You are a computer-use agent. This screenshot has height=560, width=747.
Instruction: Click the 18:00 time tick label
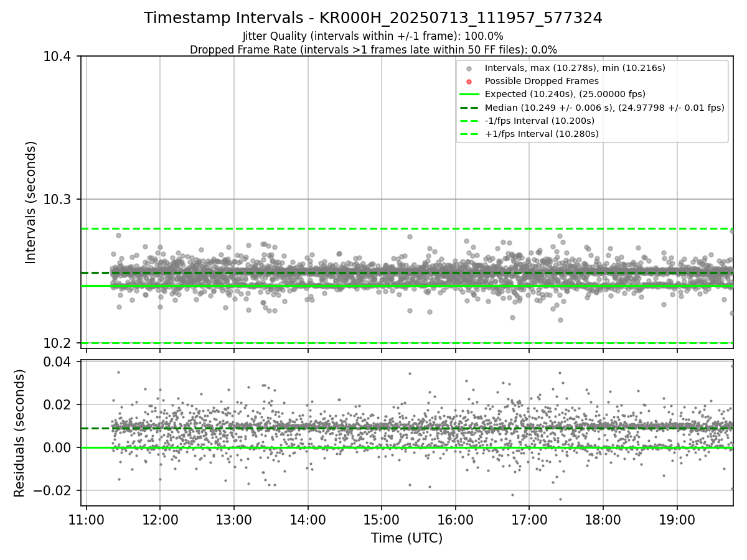pyautogui.click(x=603, y=519)
